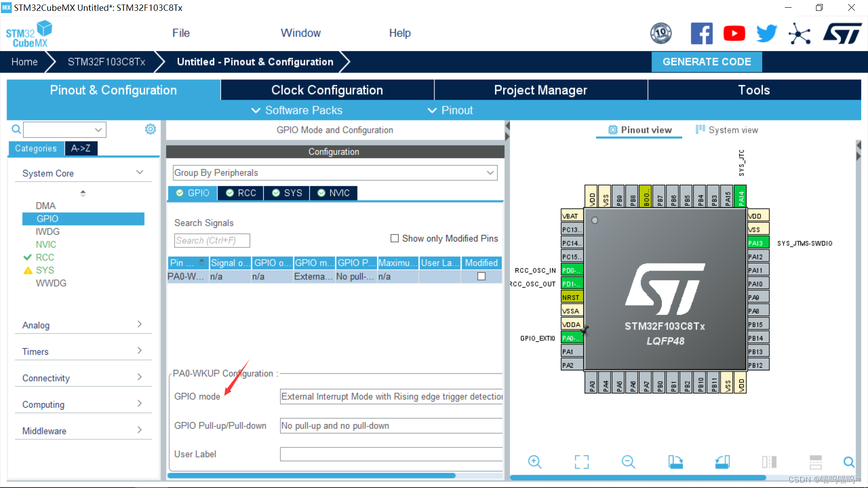Open the Facebook icon link

tap(702, 33)
